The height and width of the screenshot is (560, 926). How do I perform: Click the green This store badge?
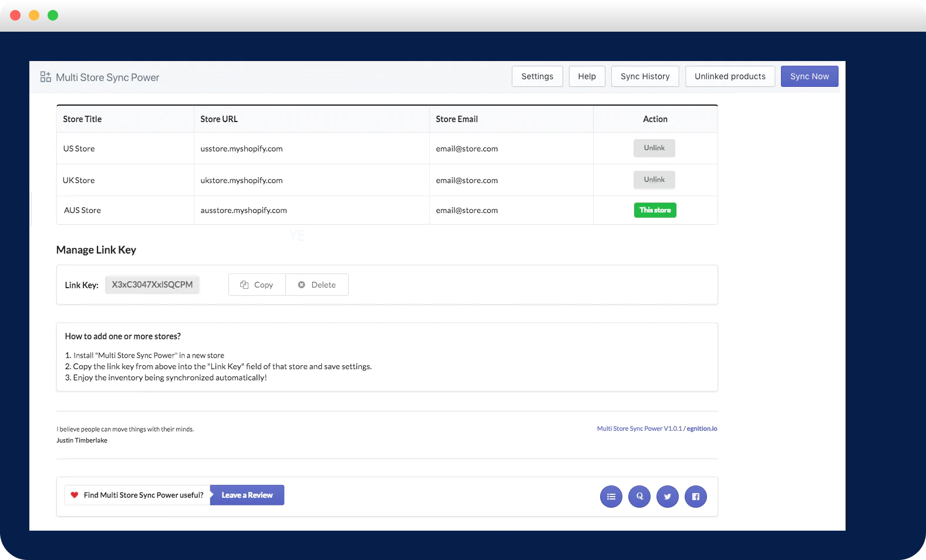coord(655,210)
